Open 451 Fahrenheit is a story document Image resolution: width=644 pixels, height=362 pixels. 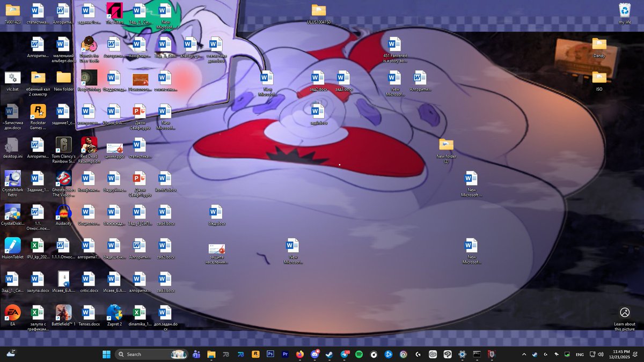click(x=394, y=49)
